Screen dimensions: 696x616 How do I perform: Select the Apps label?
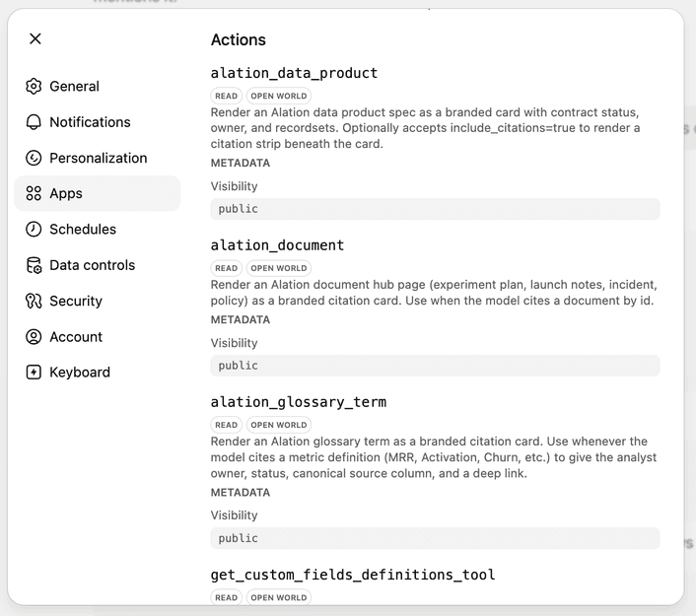coord(66,193)
